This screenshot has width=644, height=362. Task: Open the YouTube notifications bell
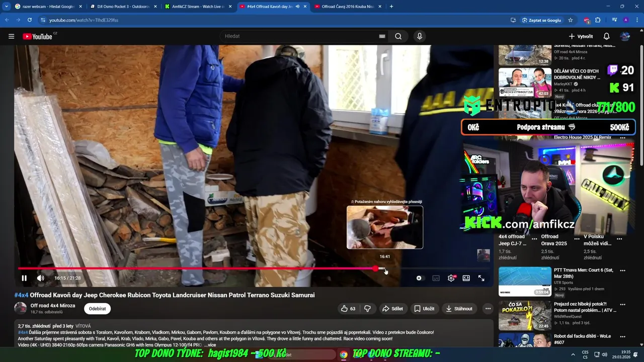[606, 36]
